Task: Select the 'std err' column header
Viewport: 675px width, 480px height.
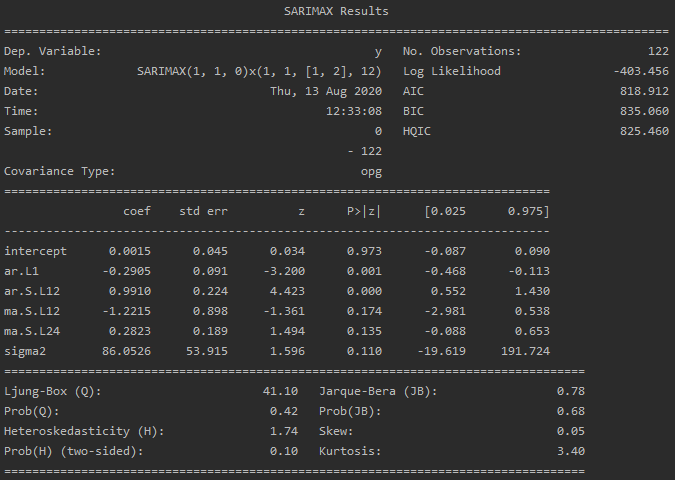Action: [203, 211]
